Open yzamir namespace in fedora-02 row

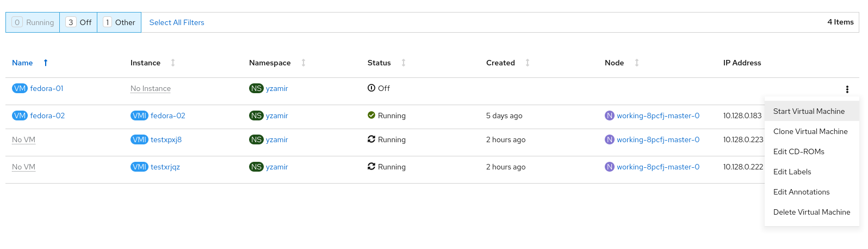(x=277, y=116)
